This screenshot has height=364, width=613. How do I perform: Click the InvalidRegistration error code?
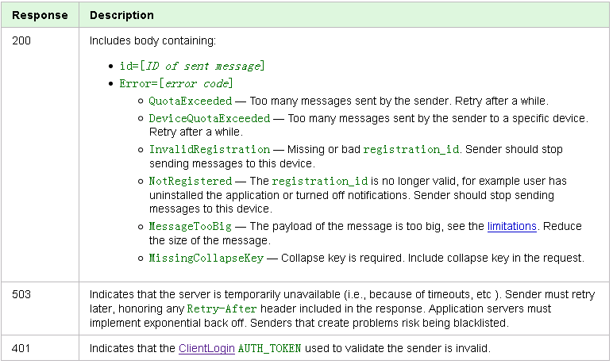210,150
